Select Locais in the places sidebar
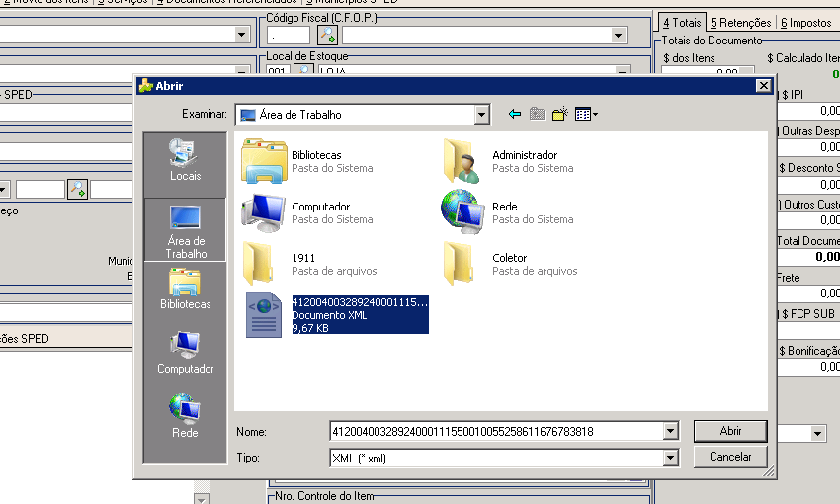840x504 pixels. (x=185, y=160)
